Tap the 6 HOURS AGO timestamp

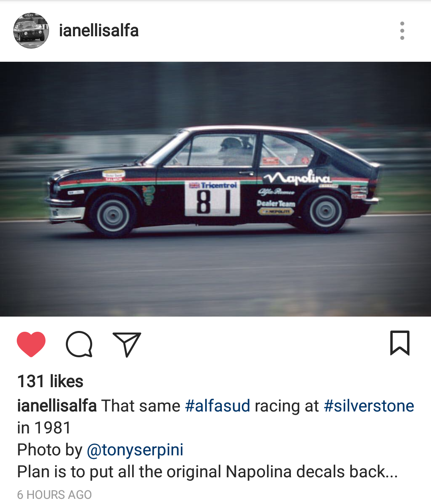point(54,495)
